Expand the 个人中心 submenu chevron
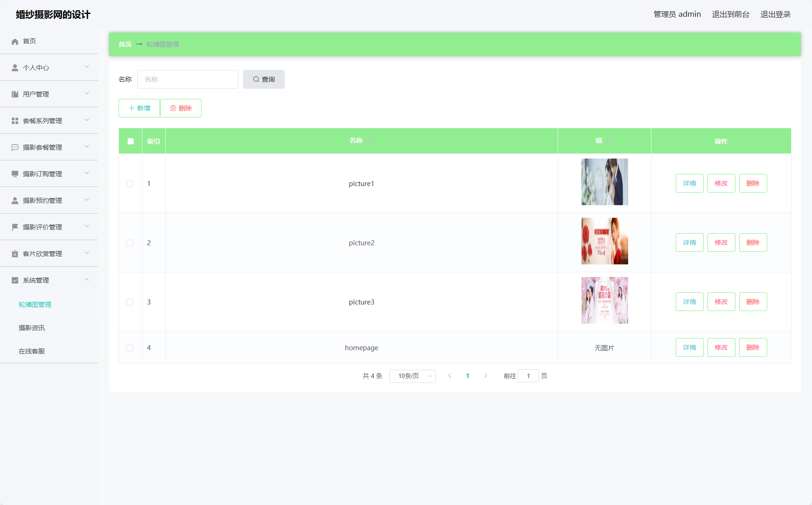This screenshot has width=812, height=505. (x=87, y=67)
